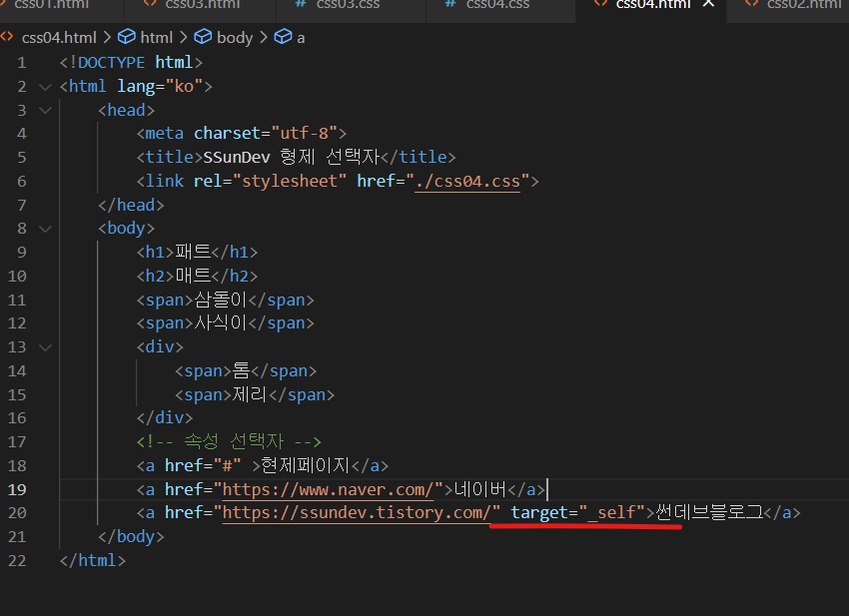
Task: Click the 현제페이지 anchor text
Action: (x=306, y=465)
